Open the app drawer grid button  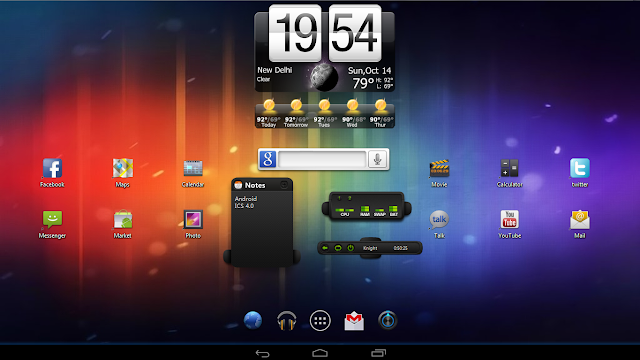pos(320,321)
